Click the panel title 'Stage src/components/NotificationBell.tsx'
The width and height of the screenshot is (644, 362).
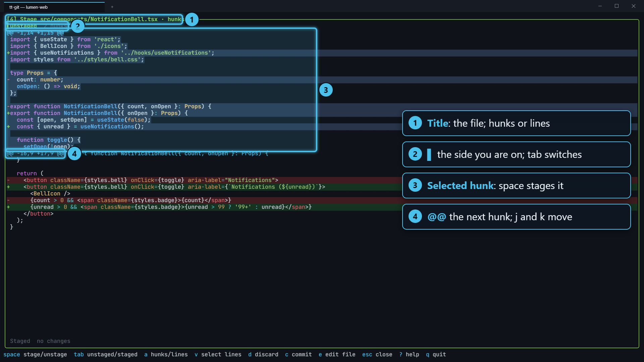tap(89, 19)
